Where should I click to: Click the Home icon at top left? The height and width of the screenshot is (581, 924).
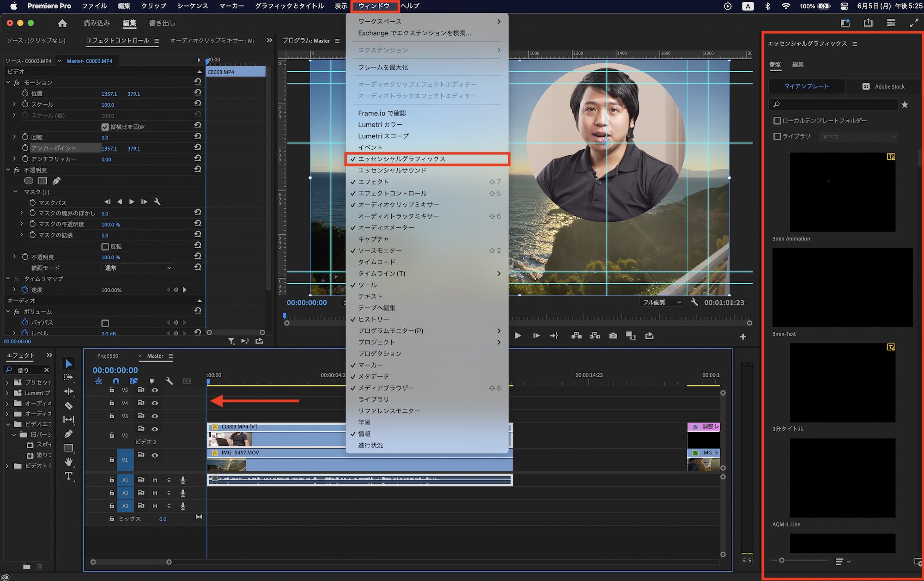pos(62,23)
